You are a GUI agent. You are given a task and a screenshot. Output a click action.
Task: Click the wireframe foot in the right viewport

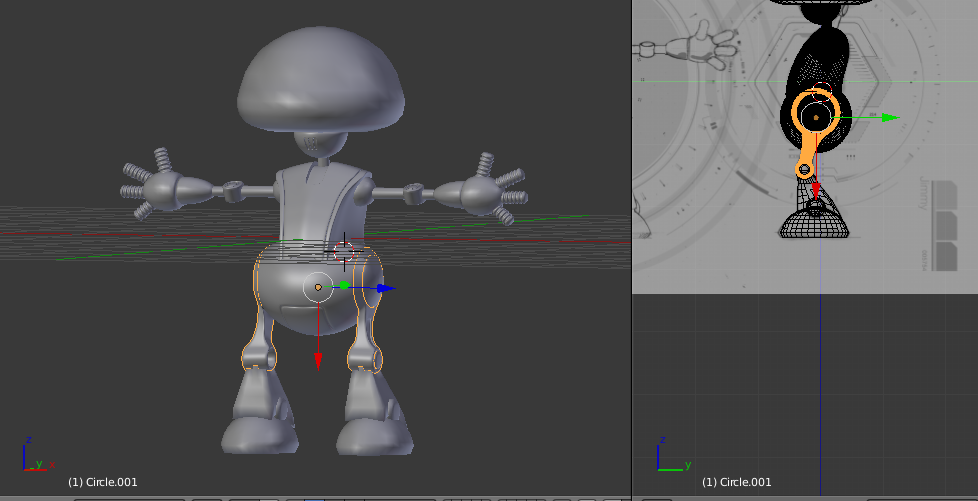pyautogui.click(x=814, y=221)
